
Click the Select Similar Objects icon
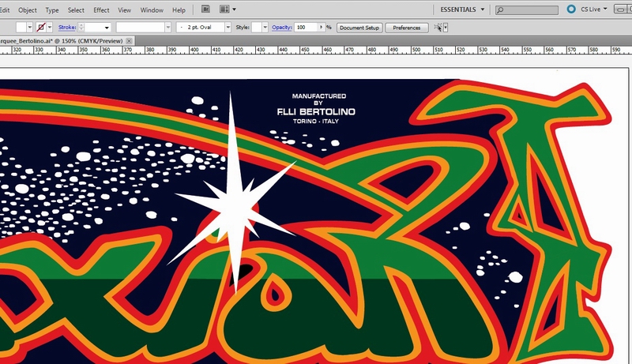pyautogui.click(x=438, y=28)
